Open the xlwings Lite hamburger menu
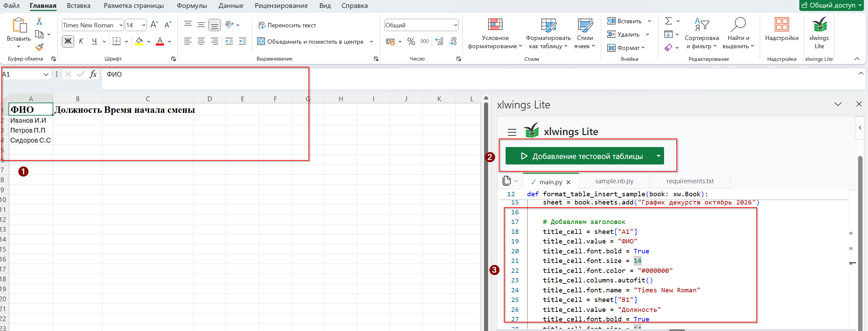Screen dimensions: 868x331 click(x=512, y=132)
